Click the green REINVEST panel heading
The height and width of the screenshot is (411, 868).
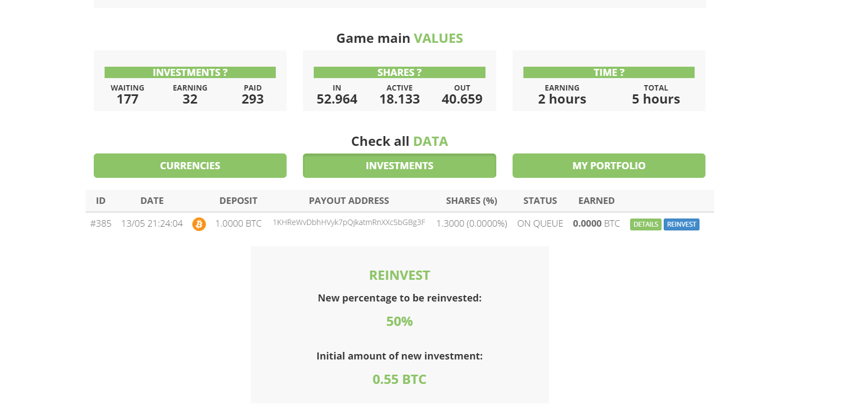tap(399, 275)
